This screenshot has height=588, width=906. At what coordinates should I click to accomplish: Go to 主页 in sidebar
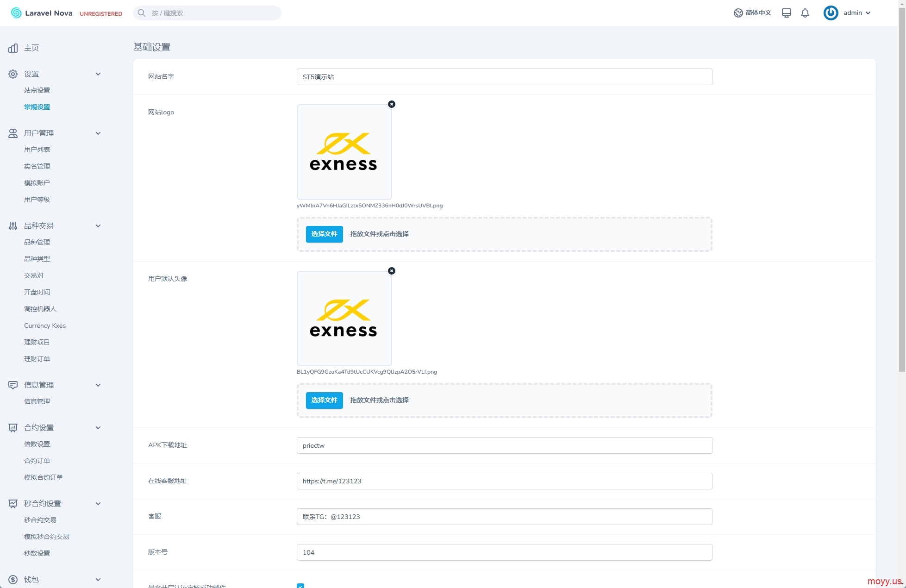coord(31,48)
